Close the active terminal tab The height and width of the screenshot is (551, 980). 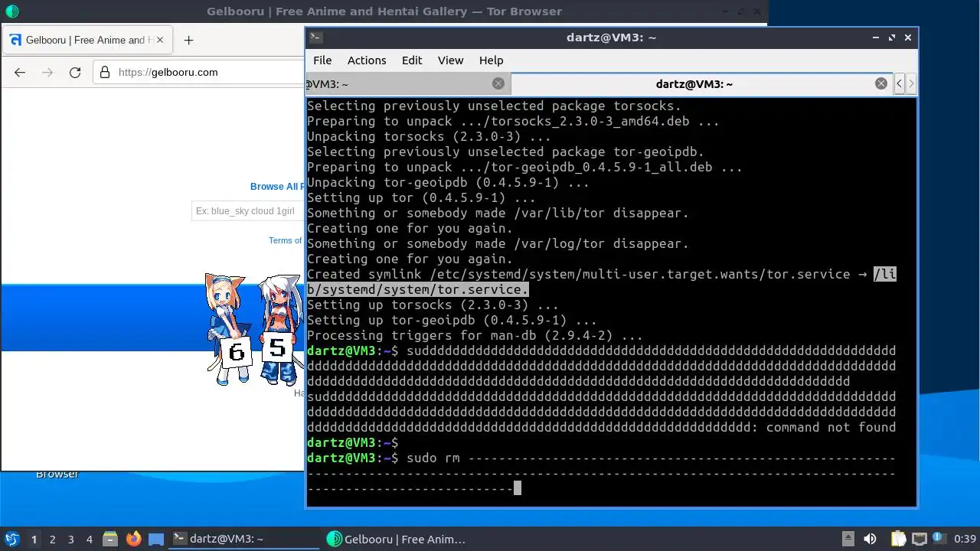[881, 84]
